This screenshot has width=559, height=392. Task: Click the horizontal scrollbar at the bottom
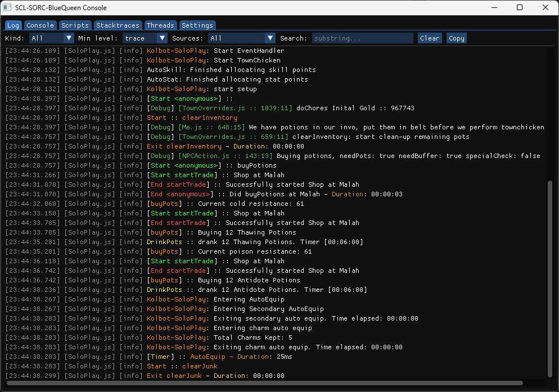click(x=264, y=383)
